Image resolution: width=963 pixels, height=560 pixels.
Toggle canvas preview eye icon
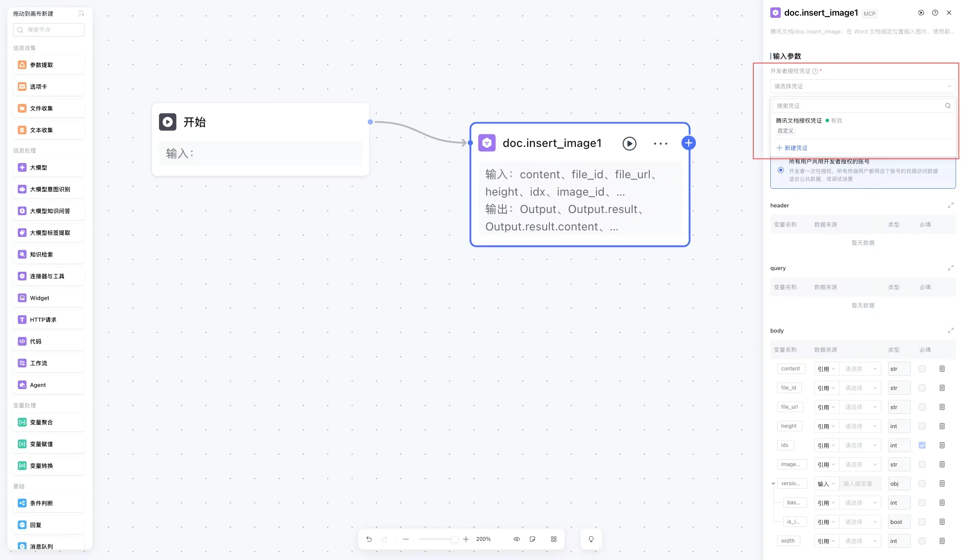coord(517,539)
